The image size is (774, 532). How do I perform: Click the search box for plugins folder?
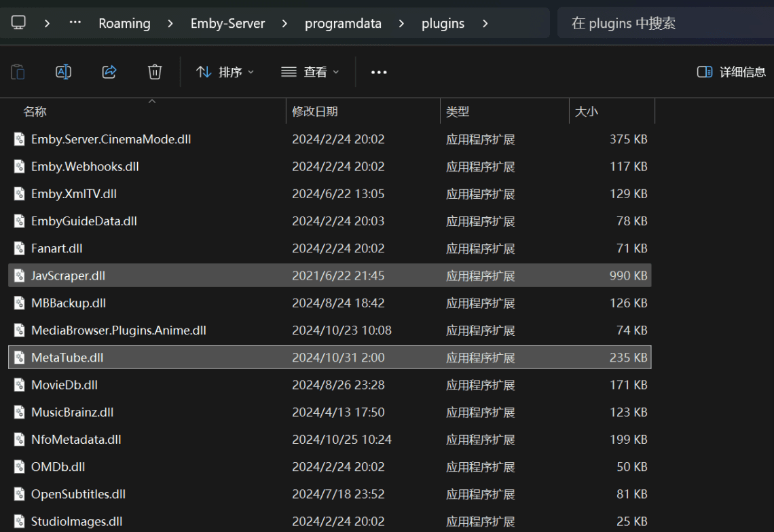point(662,24)
